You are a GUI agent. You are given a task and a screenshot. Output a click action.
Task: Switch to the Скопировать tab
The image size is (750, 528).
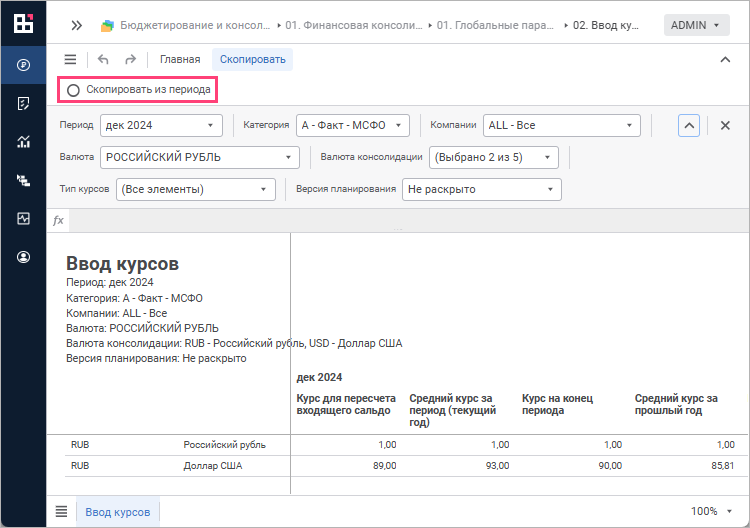tap(252, 59)
